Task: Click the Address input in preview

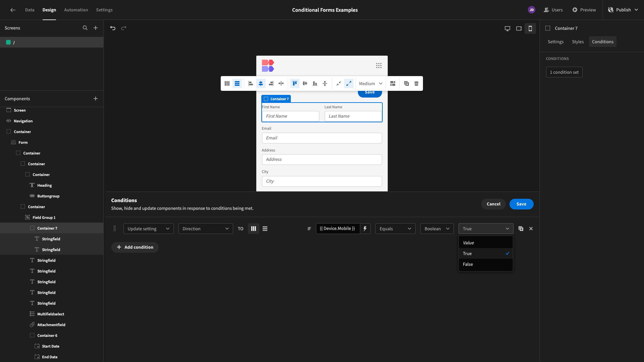Action: pos(322,160)
